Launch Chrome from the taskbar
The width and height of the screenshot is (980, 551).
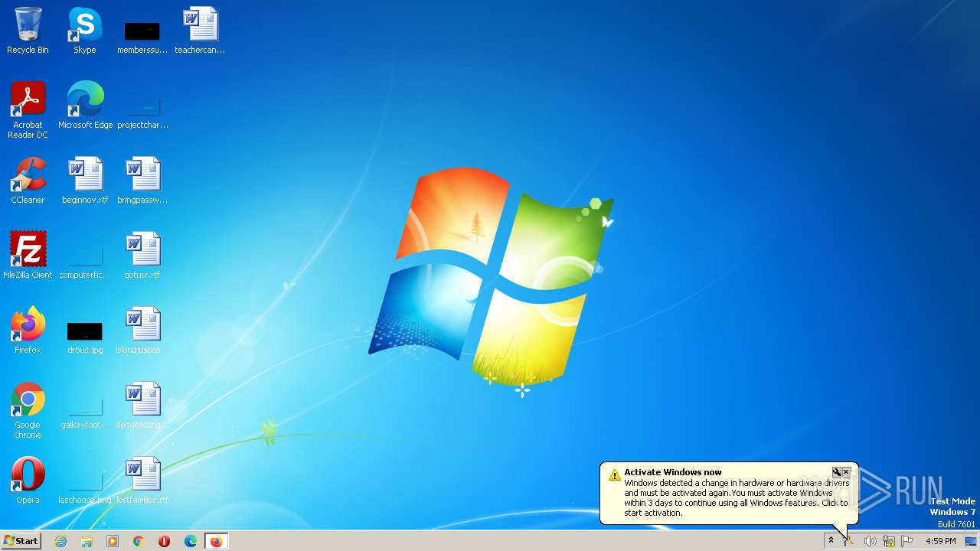[x=139, y=541]
